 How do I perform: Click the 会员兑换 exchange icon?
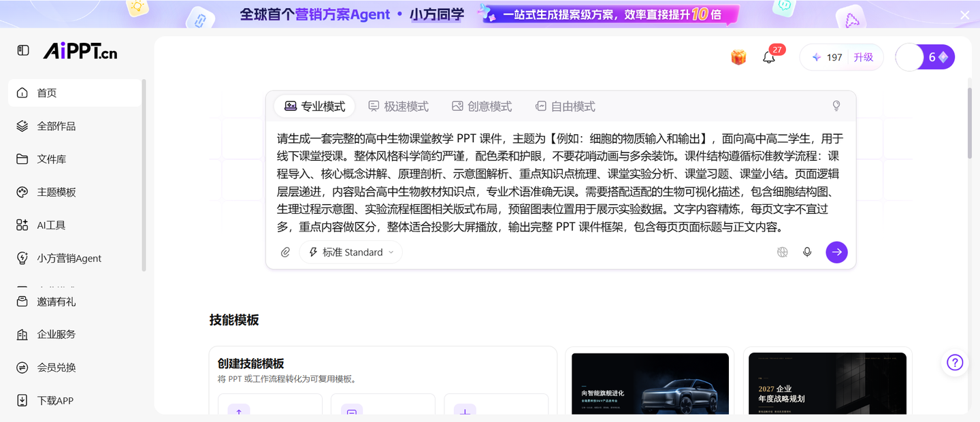click(22, 368)
